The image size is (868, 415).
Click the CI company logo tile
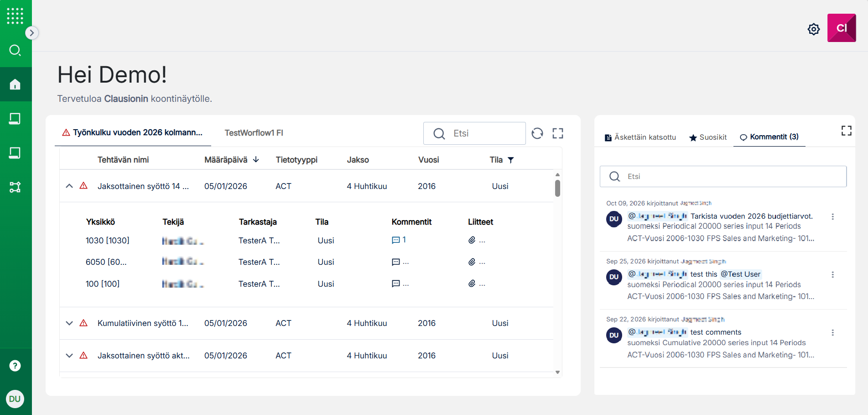pos(842,28)
